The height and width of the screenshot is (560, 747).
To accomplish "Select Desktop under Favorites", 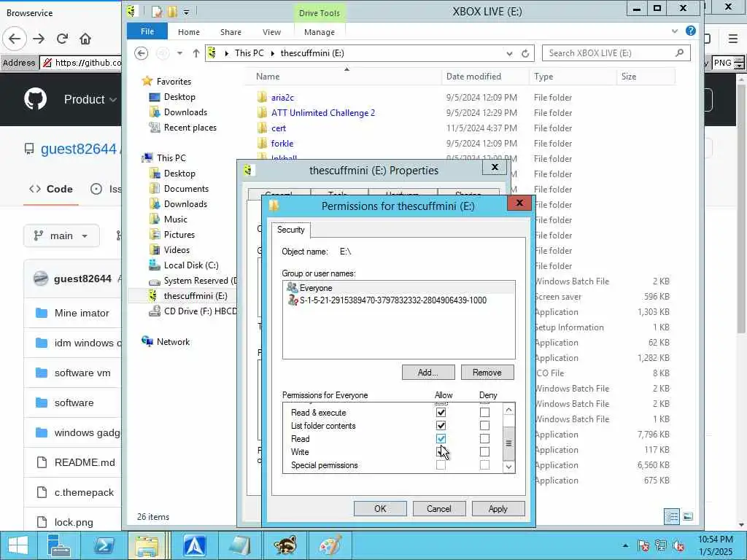I will coord(179,97).
